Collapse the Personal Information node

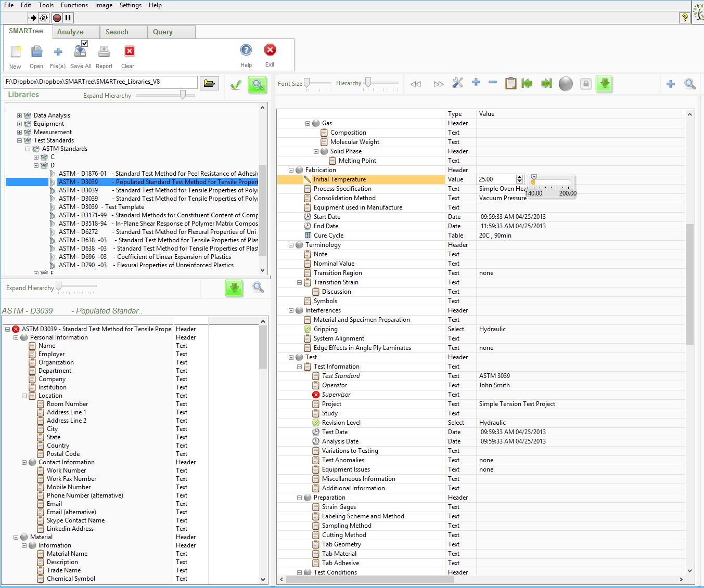tap(16, 337)
